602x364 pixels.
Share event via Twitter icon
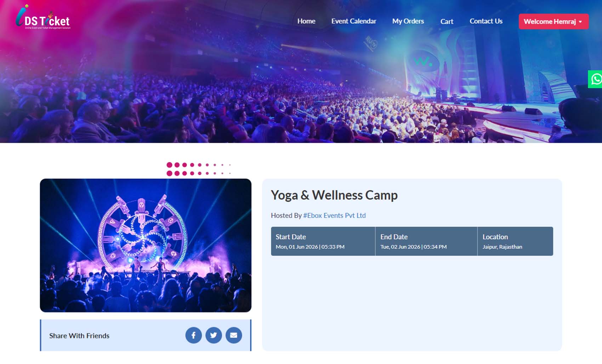coord(214,335)
